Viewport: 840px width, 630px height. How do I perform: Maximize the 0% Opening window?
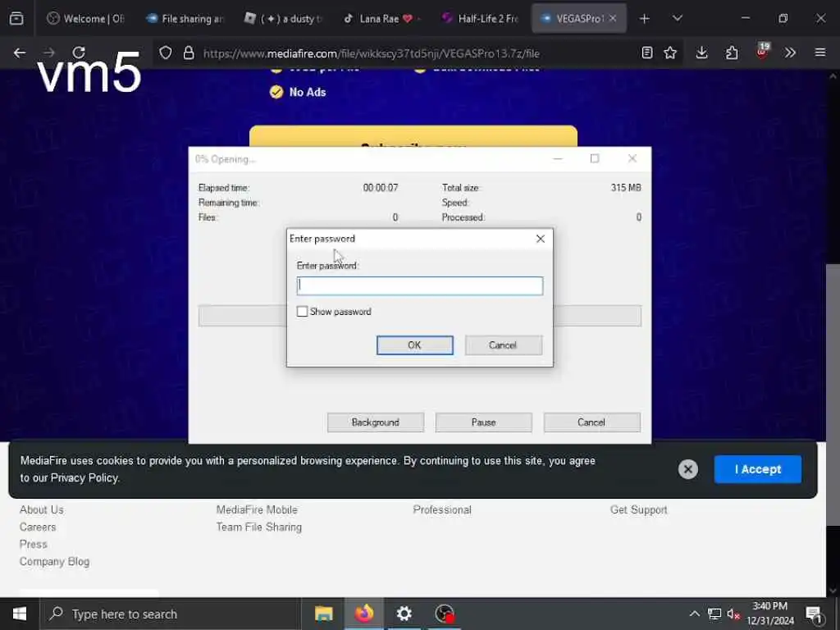pyautogui.click(x=595, y=158)
